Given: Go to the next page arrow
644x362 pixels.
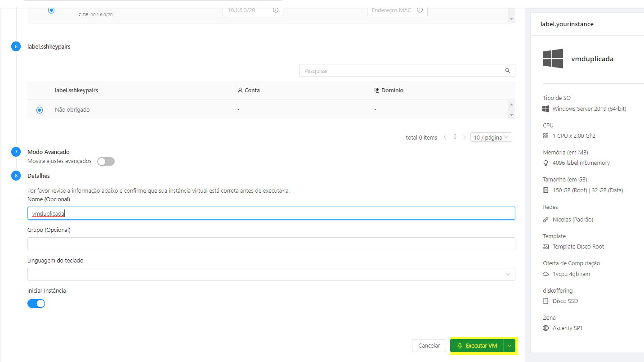Looking at the screenshot, I should 465,137.
